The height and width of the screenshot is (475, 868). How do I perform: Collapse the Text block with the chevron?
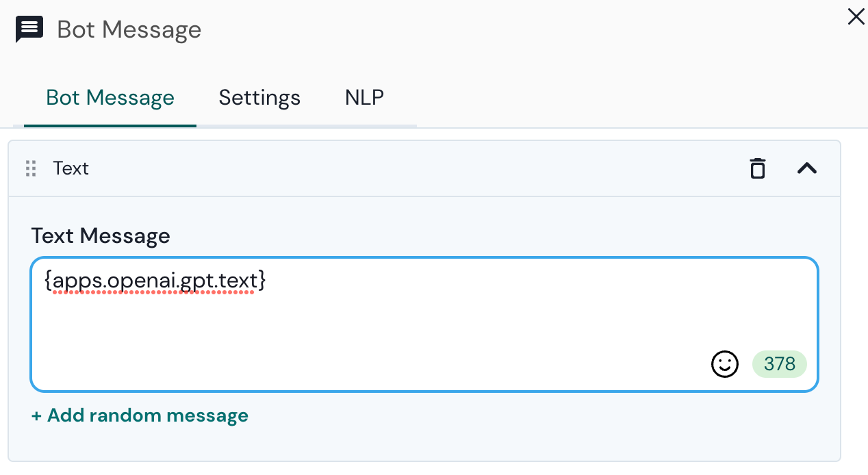point(807,168)
